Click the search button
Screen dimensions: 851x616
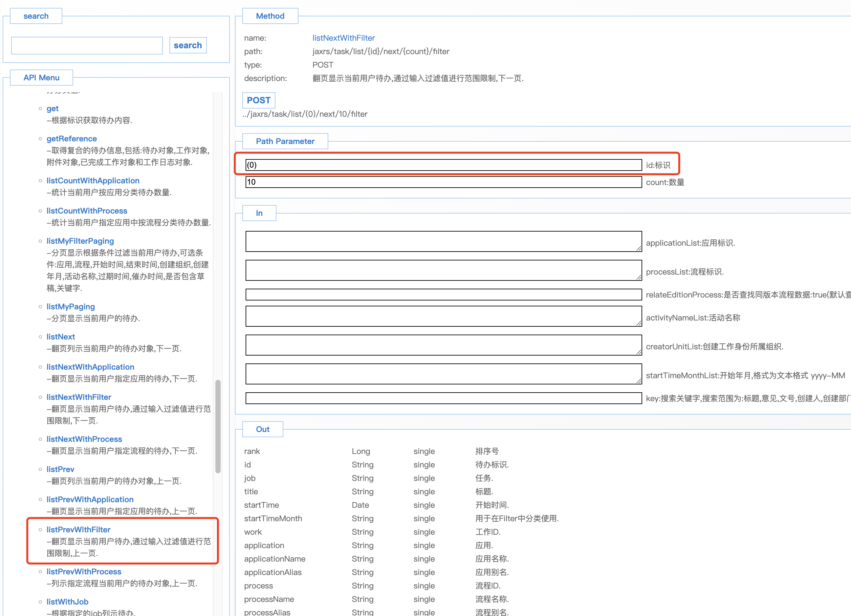coord(187,45)
